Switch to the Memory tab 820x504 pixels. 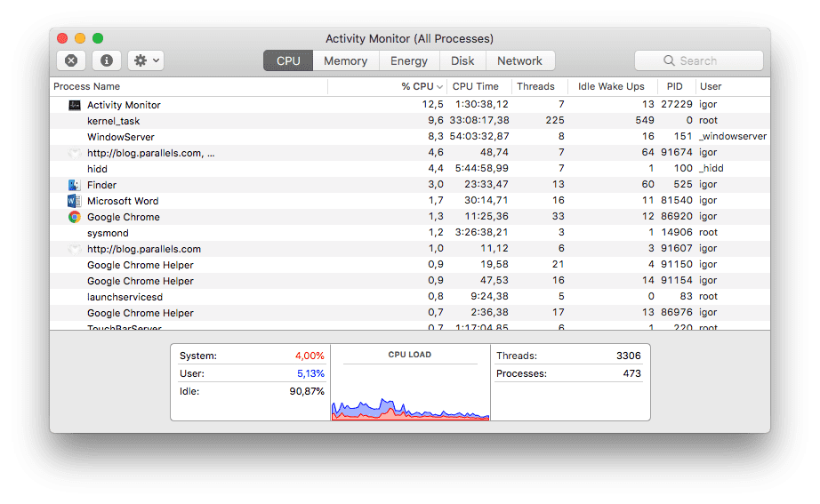pyautogui.click(x=345, y=60)
